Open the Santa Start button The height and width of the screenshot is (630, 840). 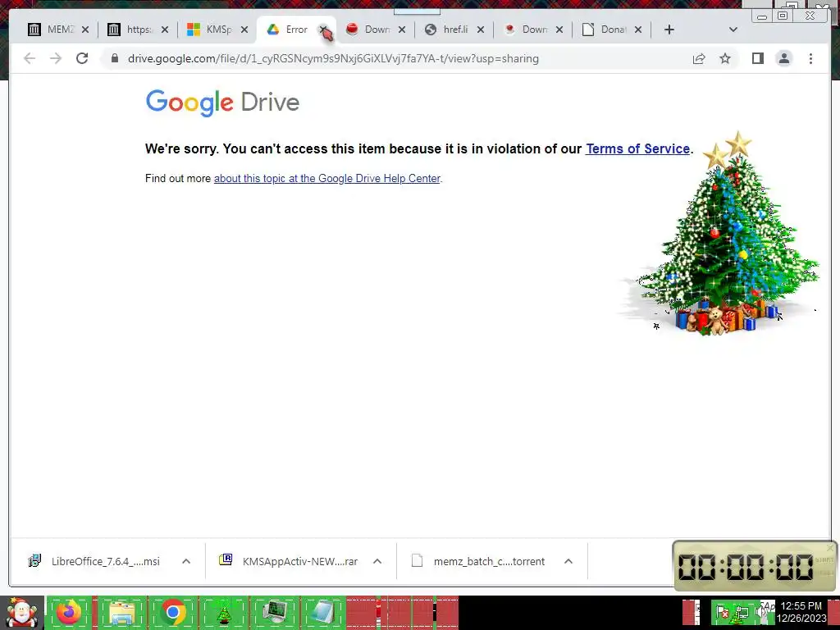(22, 613)
